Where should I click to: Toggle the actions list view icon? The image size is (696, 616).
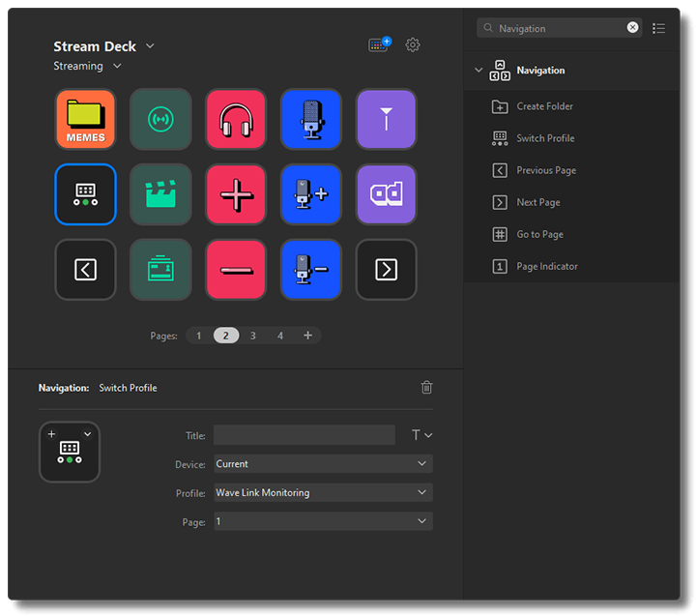658,28
